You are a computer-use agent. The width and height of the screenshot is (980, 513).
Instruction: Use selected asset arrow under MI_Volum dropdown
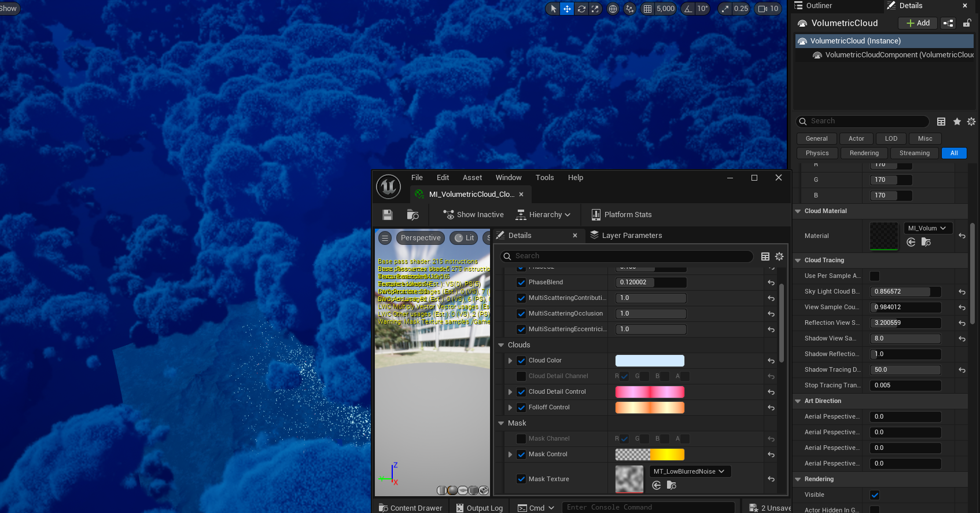tap(911, 242)
